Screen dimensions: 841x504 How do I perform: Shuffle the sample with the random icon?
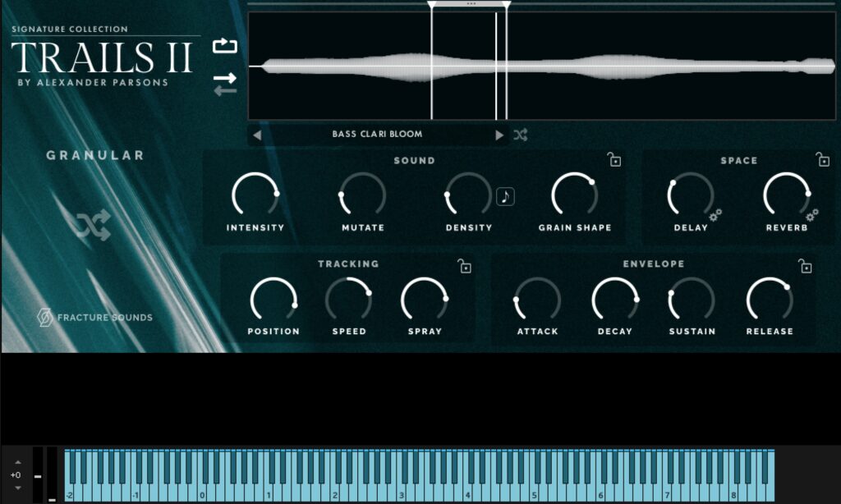520,135
